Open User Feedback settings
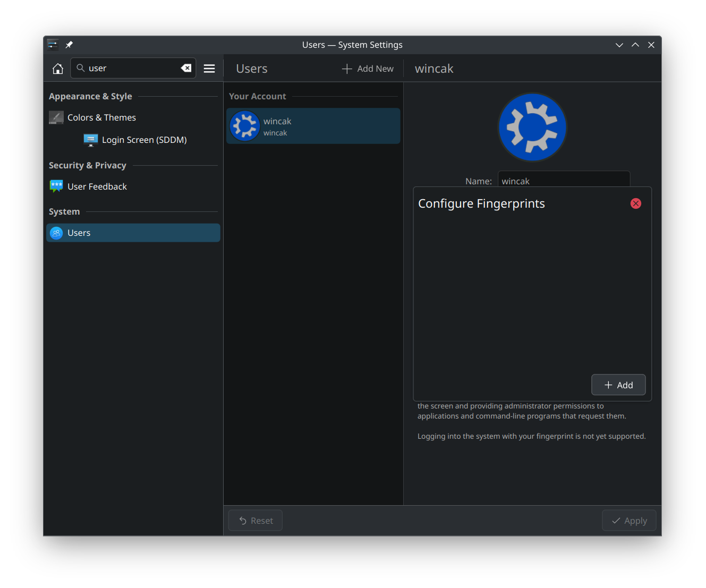This screenshot has width=706, height=588. pyautogui.click(x=97, y=186)
